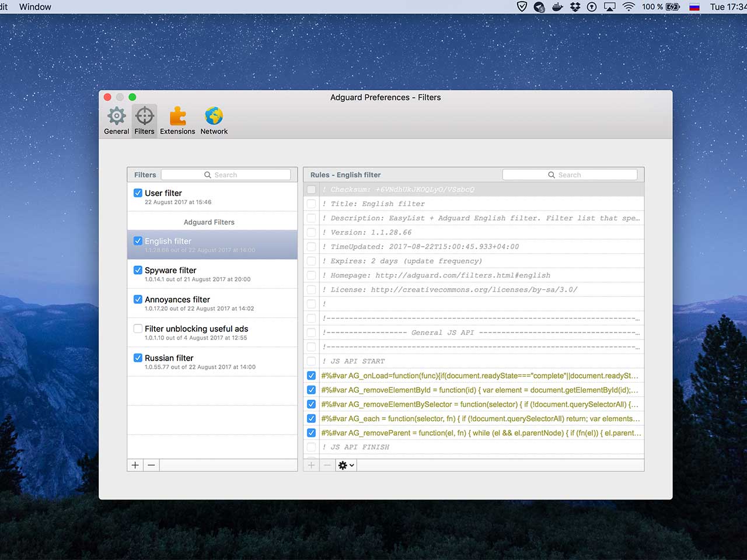
Task: Open the Window menu
Action: click(35, 7)
